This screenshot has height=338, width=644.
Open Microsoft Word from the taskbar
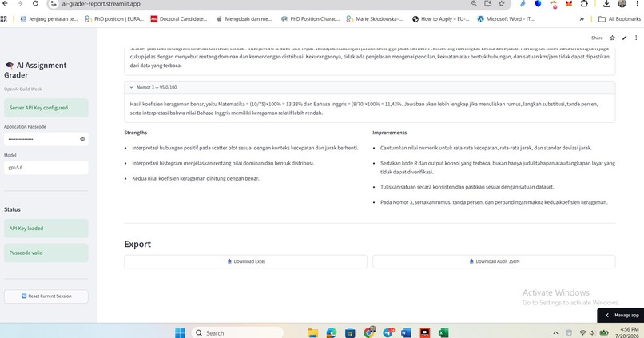(406, 332)
